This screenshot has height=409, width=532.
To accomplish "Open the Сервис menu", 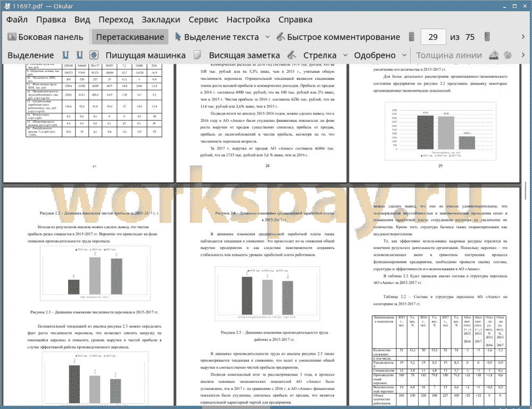I will [x=203, y=20].
